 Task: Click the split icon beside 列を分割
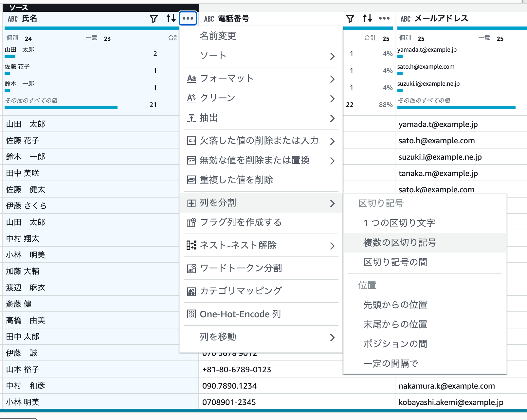tap(191, 203)
